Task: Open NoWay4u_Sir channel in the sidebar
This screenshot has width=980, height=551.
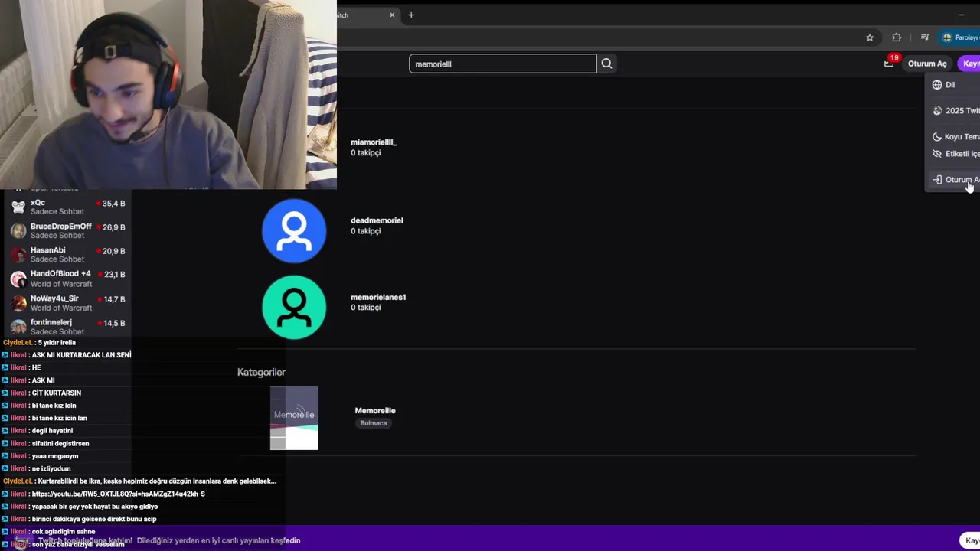Action: 67,302
